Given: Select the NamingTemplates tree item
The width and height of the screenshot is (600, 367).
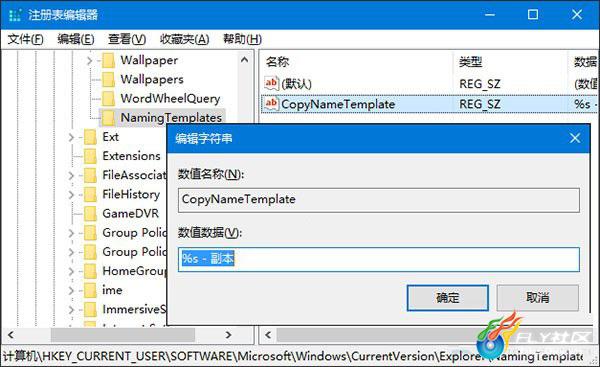Looking at the screenshot, I should pos(171,118).
